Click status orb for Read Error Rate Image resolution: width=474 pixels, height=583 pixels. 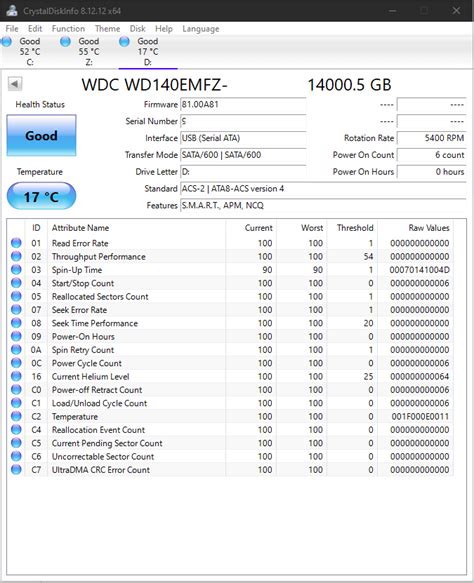point(16,243)
